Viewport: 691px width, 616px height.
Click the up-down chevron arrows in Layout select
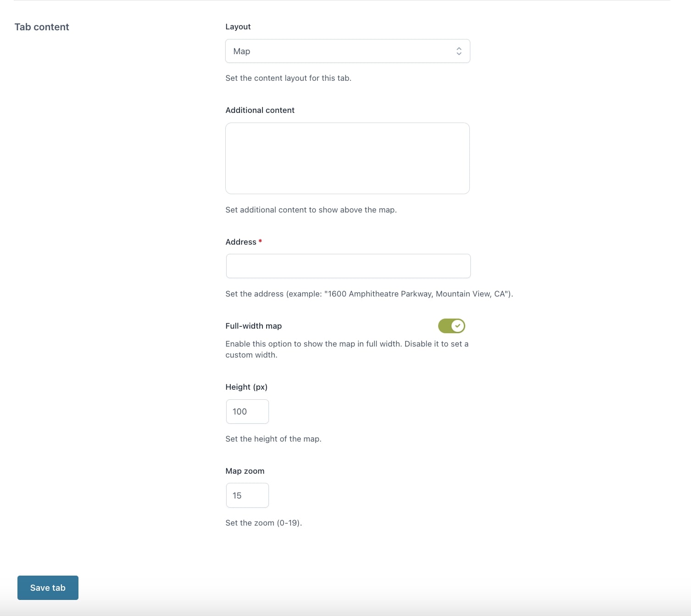(x=459, y=51)
